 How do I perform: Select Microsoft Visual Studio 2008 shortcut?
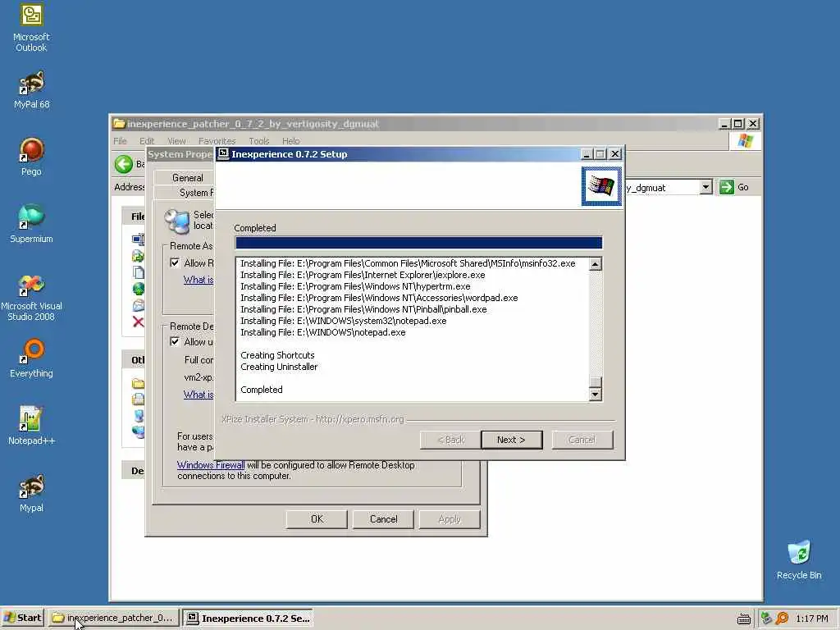pos(31,297)
